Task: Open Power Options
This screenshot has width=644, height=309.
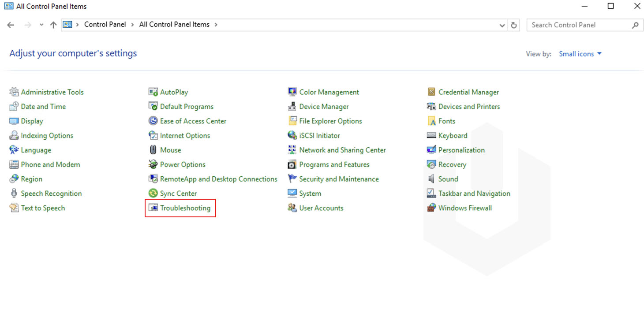Action: coord(182,164)
